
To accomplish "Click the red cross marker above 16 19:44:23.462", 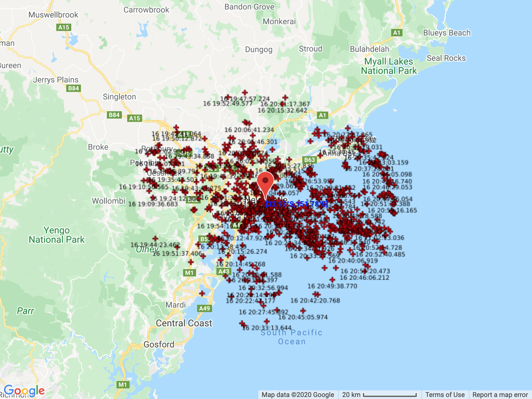I will coord(155,238).
